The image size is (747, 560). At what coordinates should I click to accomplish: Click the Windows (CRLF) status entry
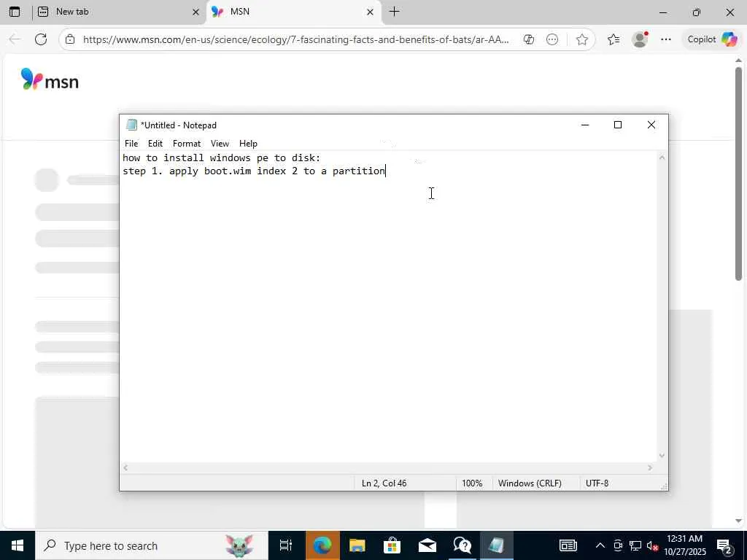[530, 483]
